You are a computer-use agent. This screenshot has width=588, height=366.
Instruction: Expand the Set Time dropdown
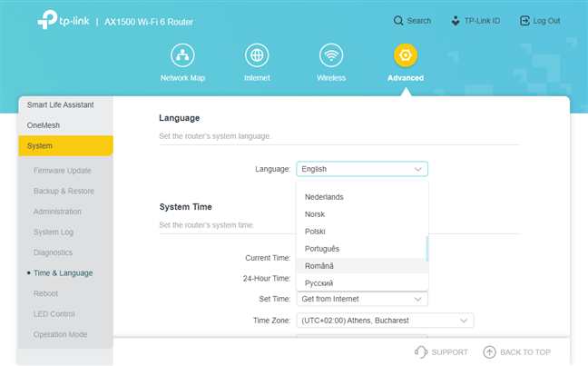(362, 299)
